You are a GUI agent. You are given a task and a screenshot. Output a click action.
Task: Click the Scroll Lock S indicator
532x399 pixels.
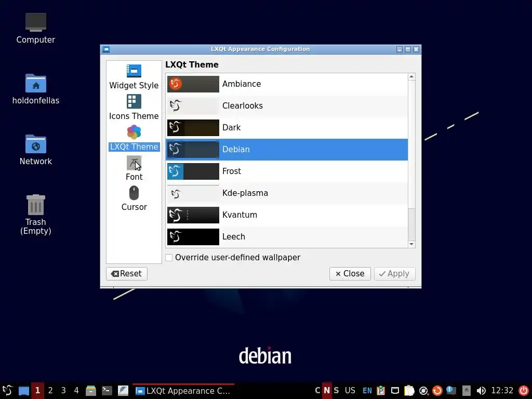click(x=336, y=391)
